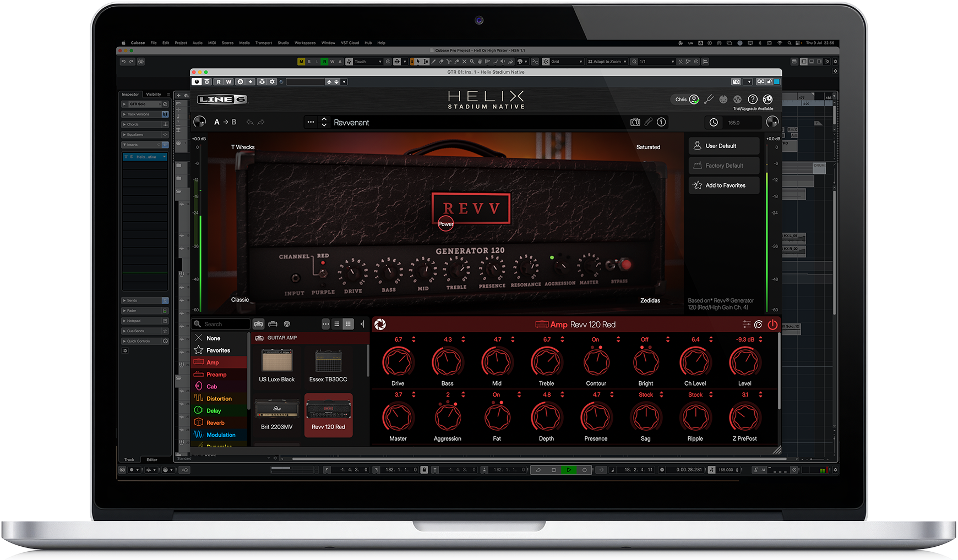
Task: Open the Transport menu
Action: click(x=263, y=42)
